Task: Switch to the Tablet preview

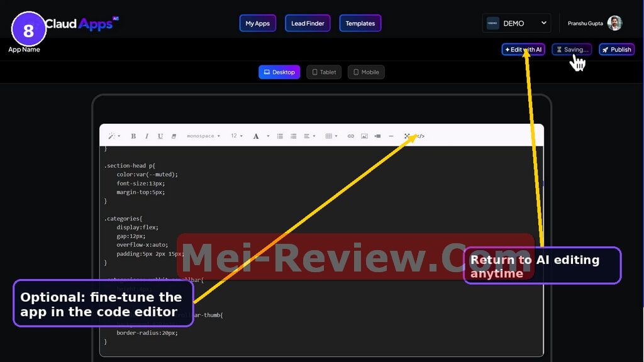Action: point(324,72)
